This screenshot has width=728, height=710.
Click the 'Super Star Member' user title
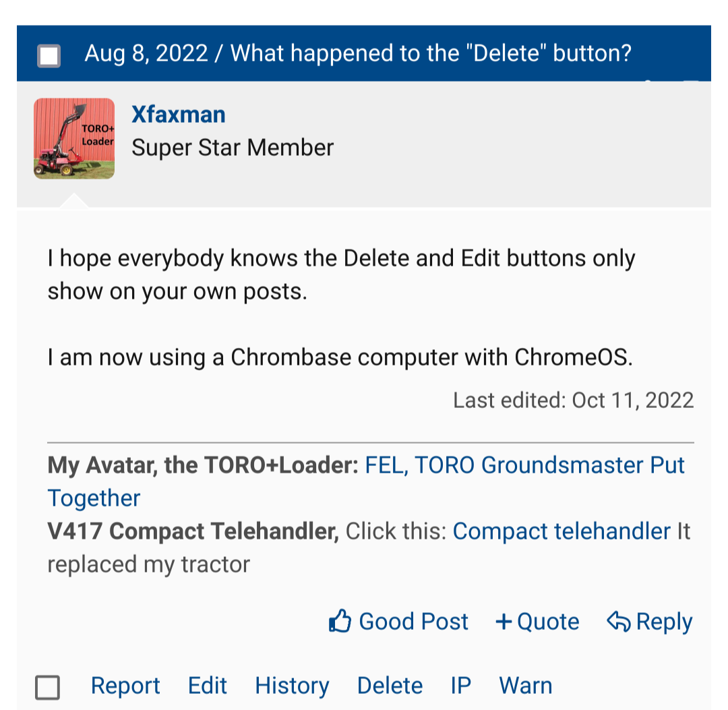pyautogui.click(x=233, y=148)
